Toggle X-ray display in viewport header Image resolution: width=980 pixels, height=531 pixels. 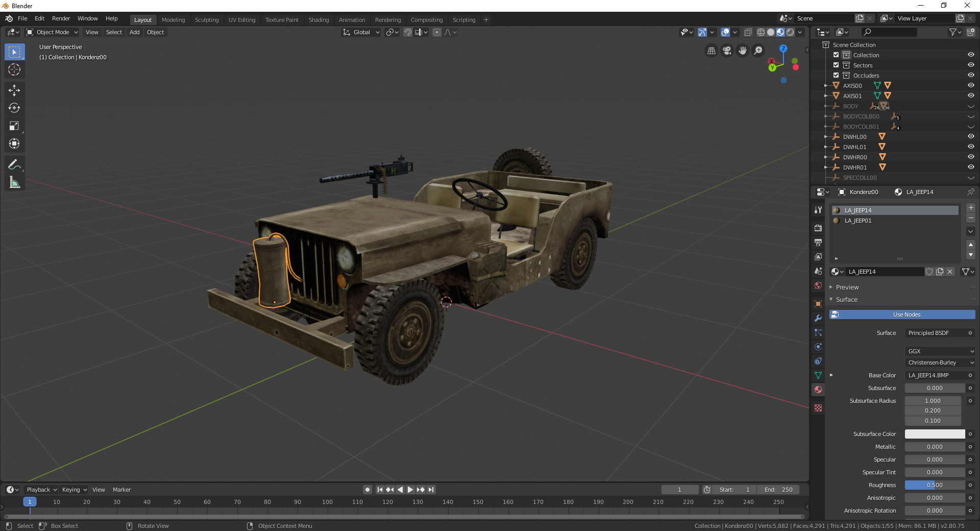pyautogui.click(x=748, y=32)
